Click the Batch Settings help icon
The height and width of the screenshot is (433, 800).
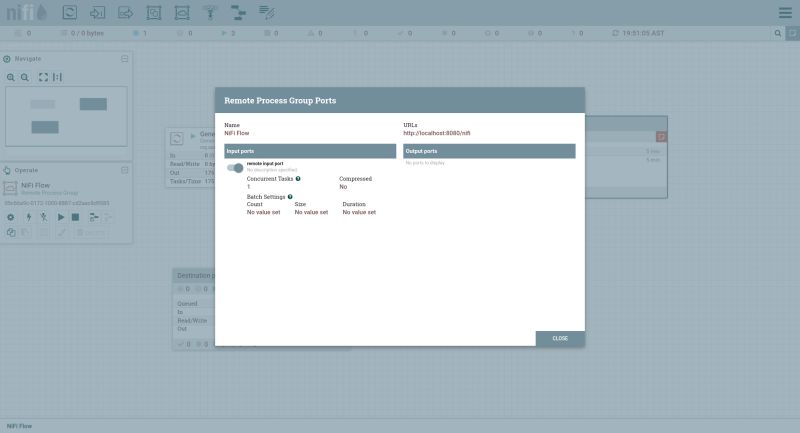pyautogui.click(x=290, y=196)
